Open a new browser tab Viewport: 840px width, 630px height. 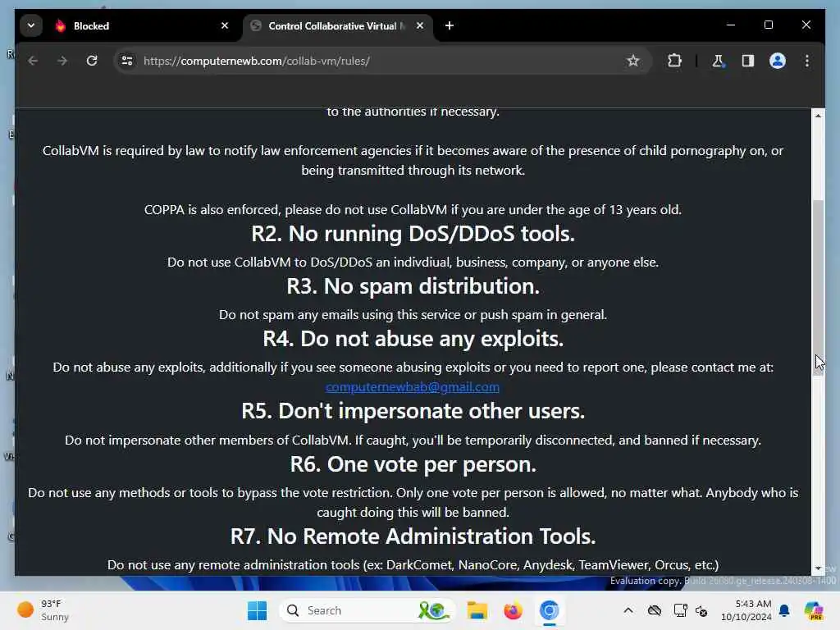click(450, 25)
